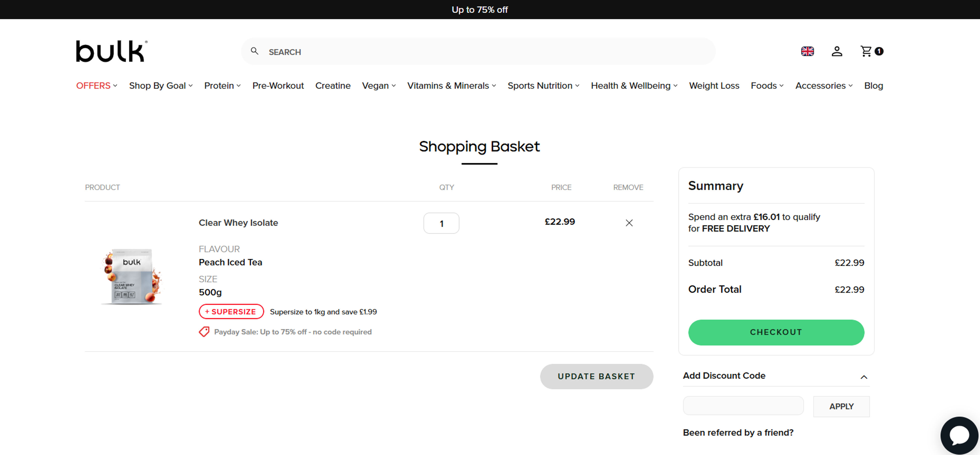Focus the SEARCH input field
Image resolution: width=980 pixels, height=455 pixels.
(x=478, y=52)
